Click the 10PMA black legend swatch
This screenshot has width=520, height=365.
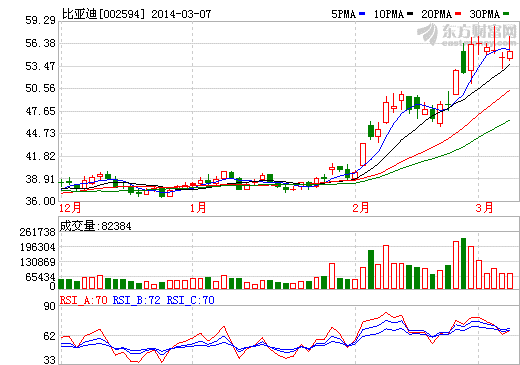tap(410, 14)
